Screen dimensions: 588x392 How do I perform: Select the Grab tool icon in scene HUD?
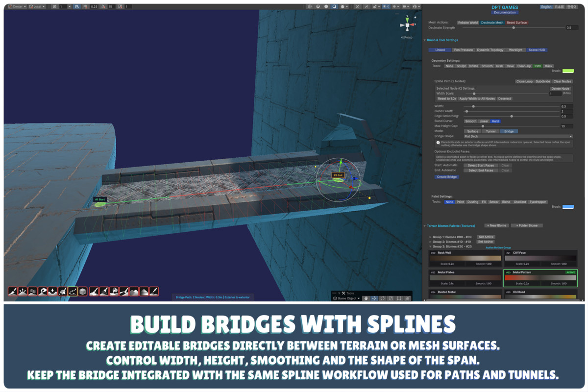(x=42, y=292)
